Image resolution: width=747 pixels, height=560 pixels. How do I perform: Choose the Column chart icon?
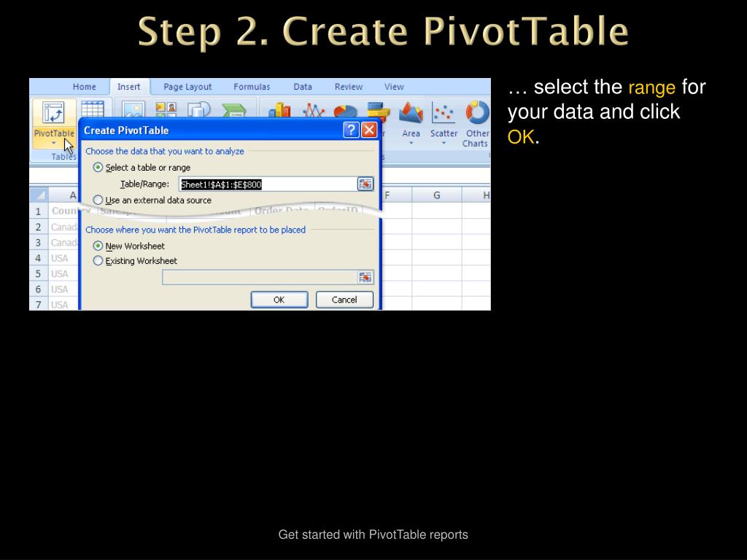(x=279, y=110)
